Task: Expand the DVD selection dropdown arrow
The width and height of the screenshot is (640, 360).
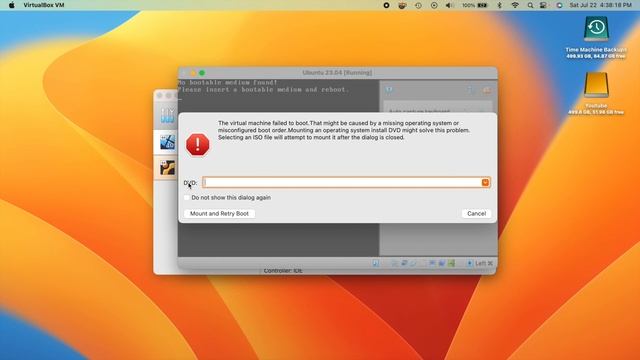Action: click(485, 182)
